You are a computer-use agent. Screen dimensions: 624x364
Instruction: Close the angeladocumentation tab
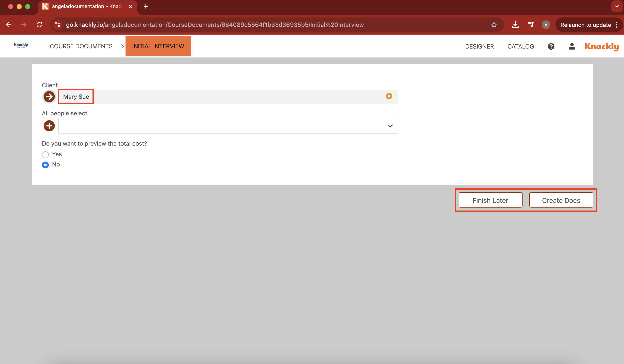click(x=130, y=6)
